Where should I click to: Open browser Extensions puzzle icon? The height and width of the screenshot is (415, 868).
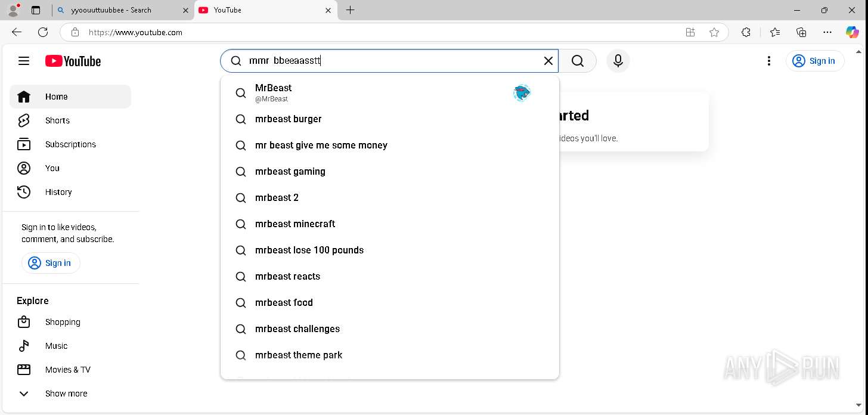point(746,32)
